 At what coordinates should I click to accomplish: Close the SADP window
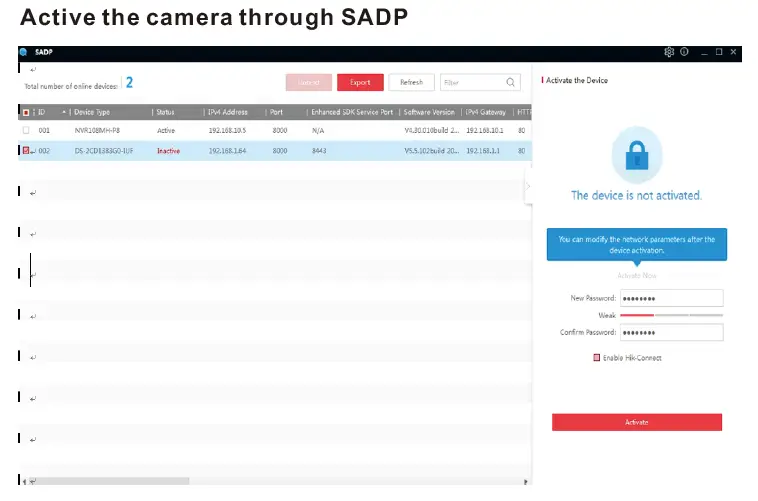pos(733,52)
